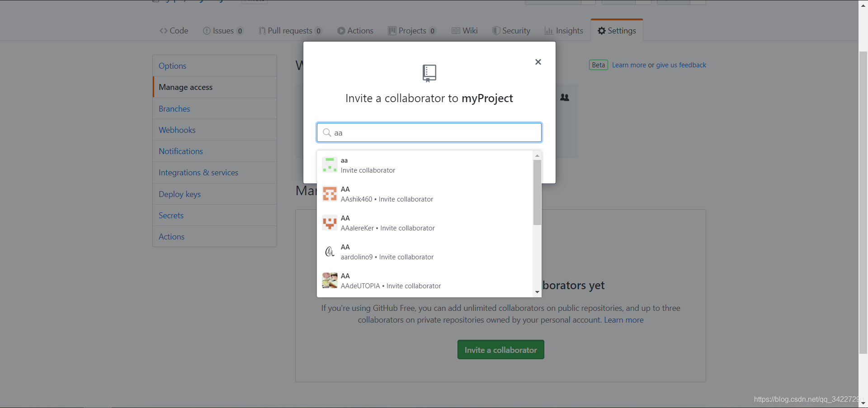Select AAalereKer from the suggestions
868x408 pixels.
click(425, 223)
